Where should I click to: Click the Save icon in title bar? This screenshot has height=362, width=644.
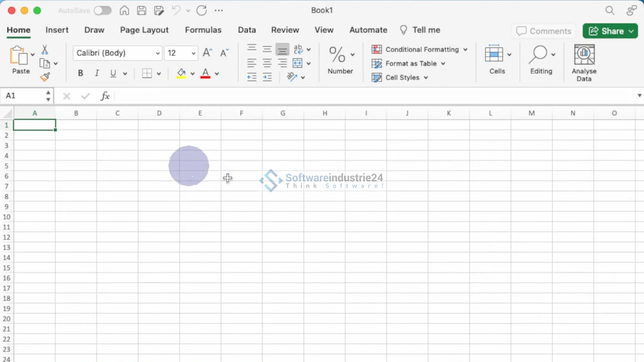tap(142, 11)
